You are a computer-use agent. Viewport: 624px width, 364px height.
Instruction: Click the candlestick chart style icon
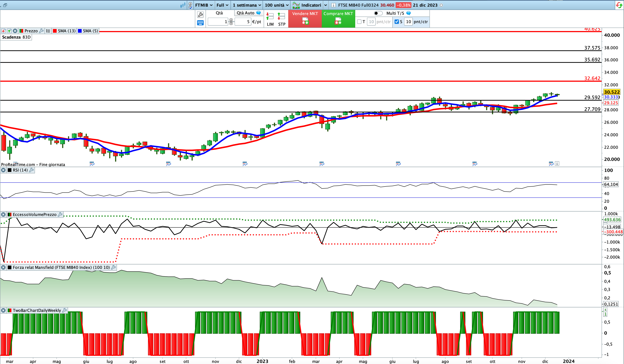click(x=183, y=5)
